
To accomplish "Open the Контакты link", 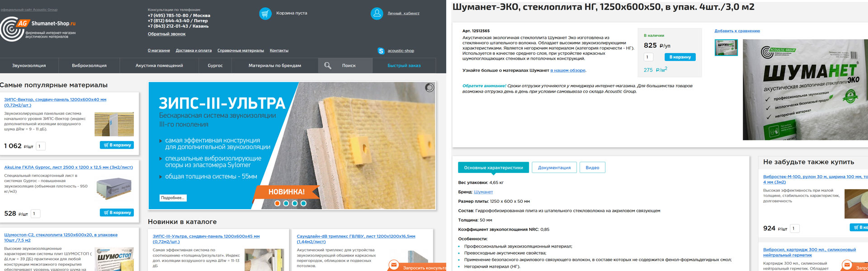I will 279,51.
